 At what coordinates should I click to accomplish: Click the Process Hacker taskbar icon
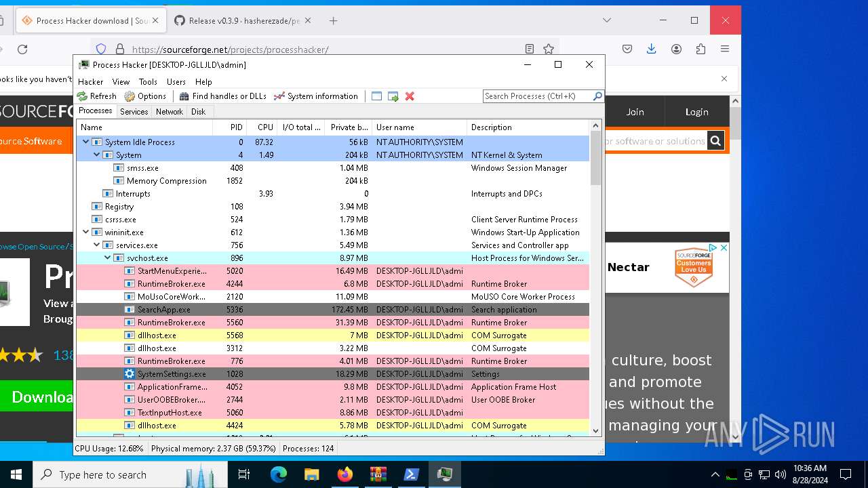(x=445, y=474)
